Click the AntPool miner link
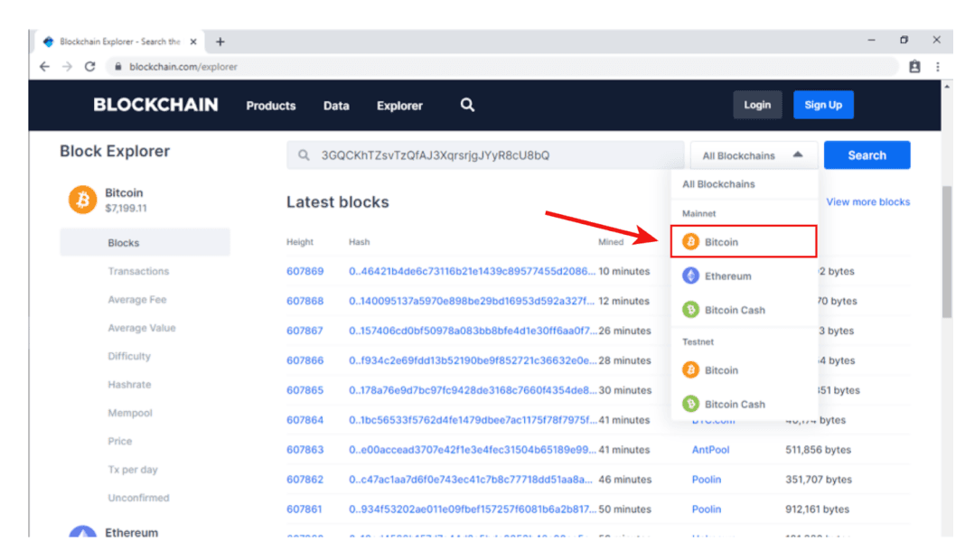 [x=710, y=450]
